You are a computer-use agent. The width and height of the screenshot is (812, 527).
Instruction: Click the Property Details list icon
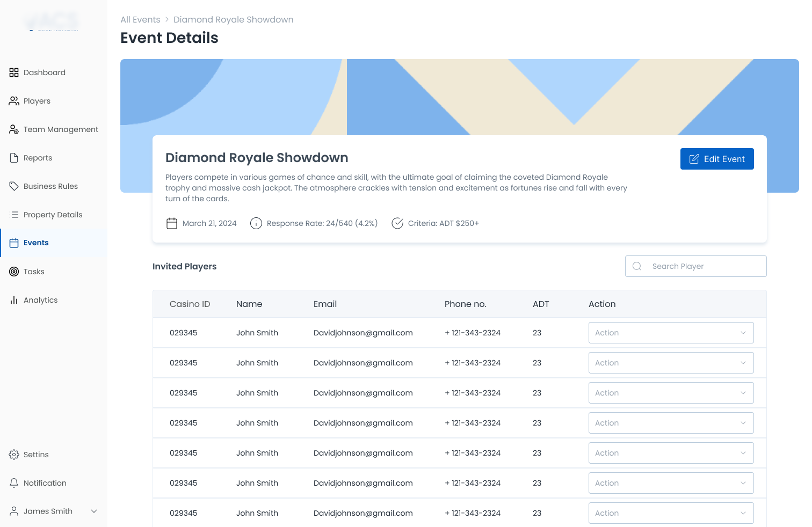pos(14,215)
